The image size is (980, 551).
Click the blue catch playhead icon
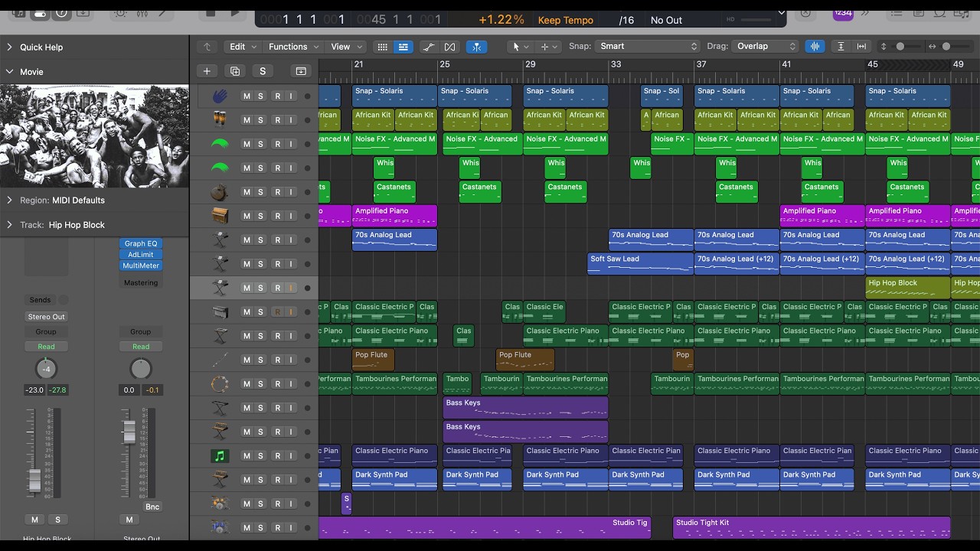(x=476, y=47)
